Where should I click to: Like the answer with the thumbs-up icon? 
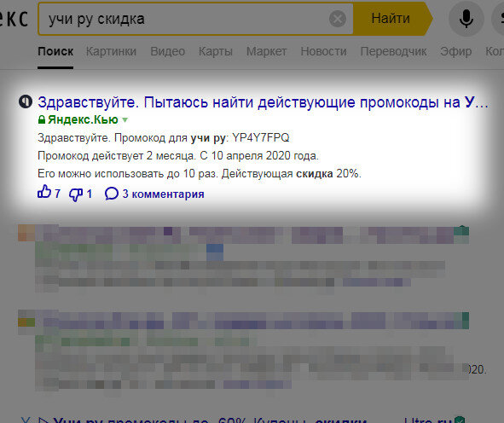tap(44, 192)
